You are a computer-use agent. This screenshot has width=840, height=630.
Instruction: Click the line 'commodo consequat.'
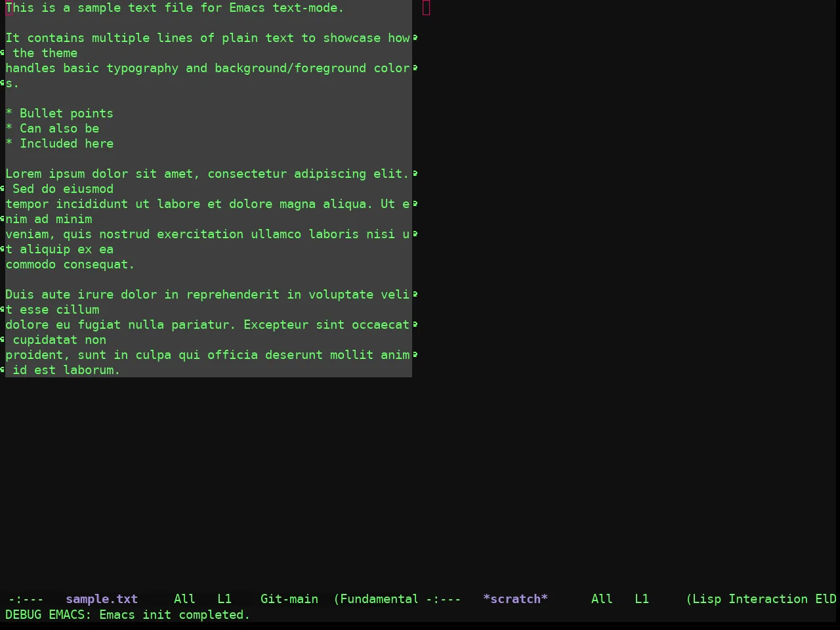[x=70, y=264]
